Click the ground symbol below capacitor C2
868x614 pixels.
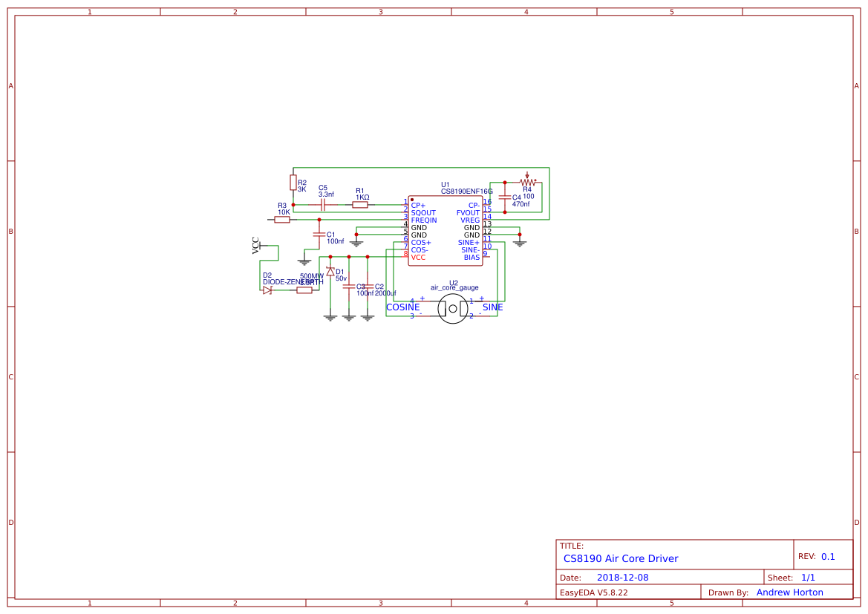coord(367,318)
